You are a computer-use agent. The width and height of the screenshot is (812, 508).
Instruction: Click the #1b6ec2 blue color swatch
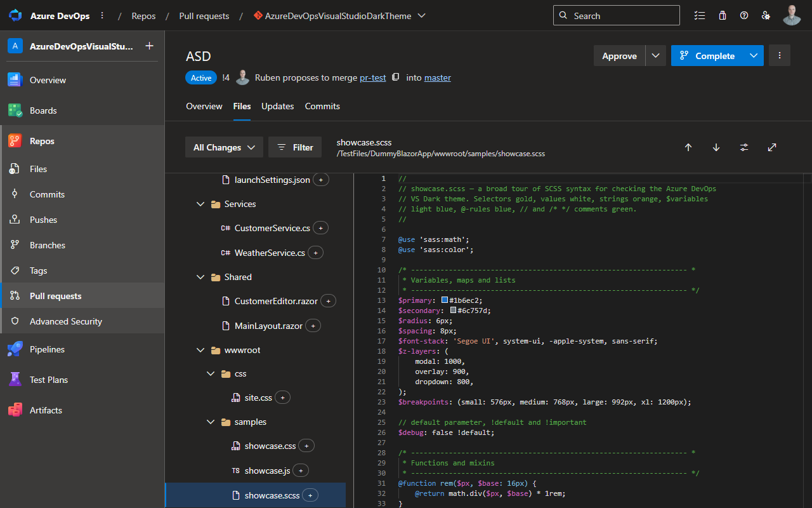coord(445,300)
